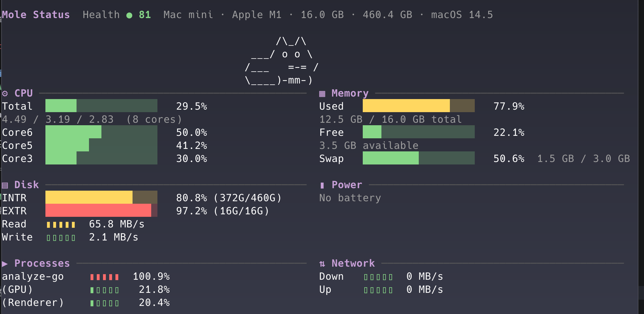Click the Swap usage bar
The height and width of the screenshot is (314, 644).
point(418,158)
